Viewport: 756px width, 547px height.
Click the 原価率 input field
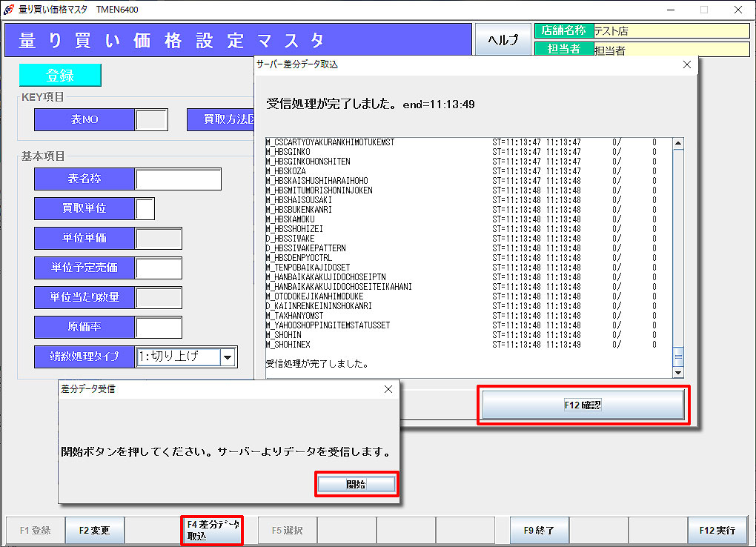pyautogui.click(x=158, y=327)
